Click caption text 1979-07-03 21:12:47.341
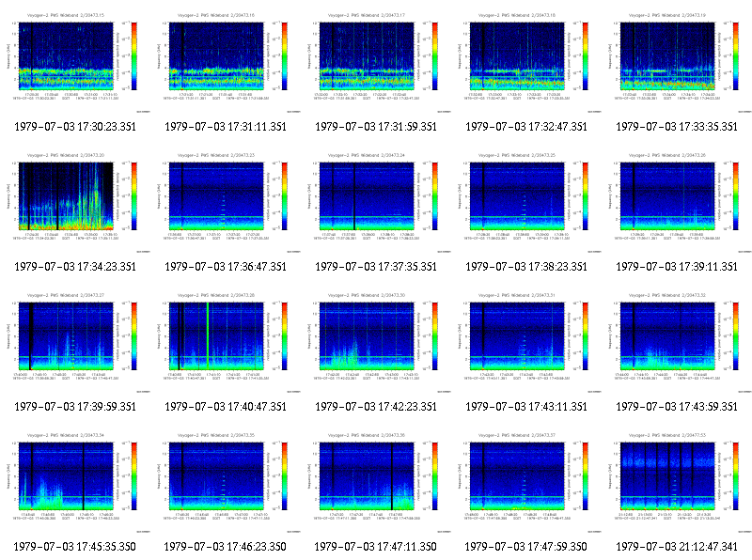752x560 pixels. [x=677, y=547]
